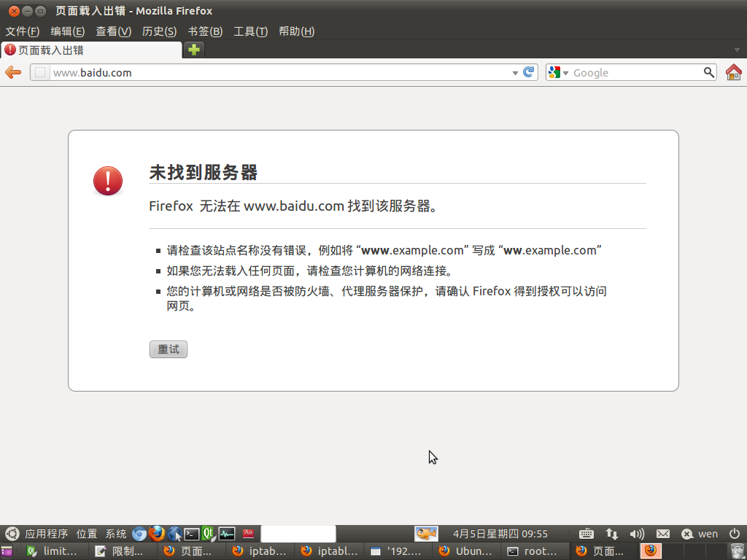Open the URL history dropdown arrow
Image resolution: width=747 pixels, height=560 pixels.
click(x=515, y=73)
